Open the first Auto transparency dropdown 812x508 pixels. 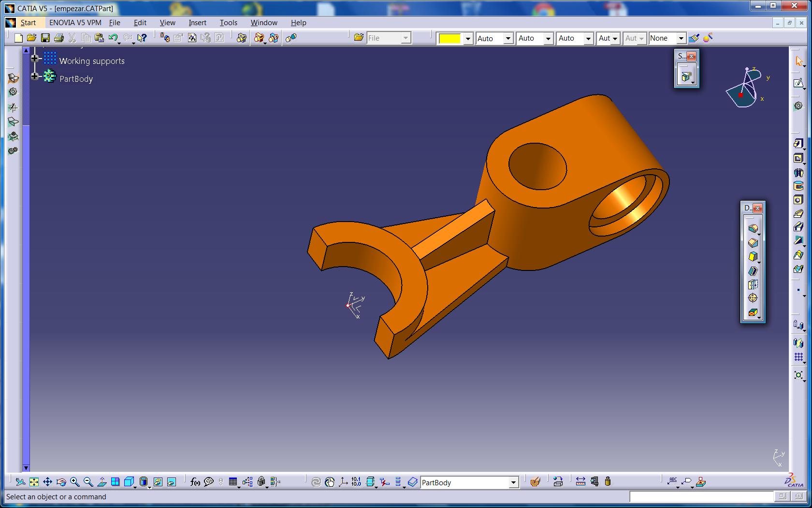tap(508, 39)
